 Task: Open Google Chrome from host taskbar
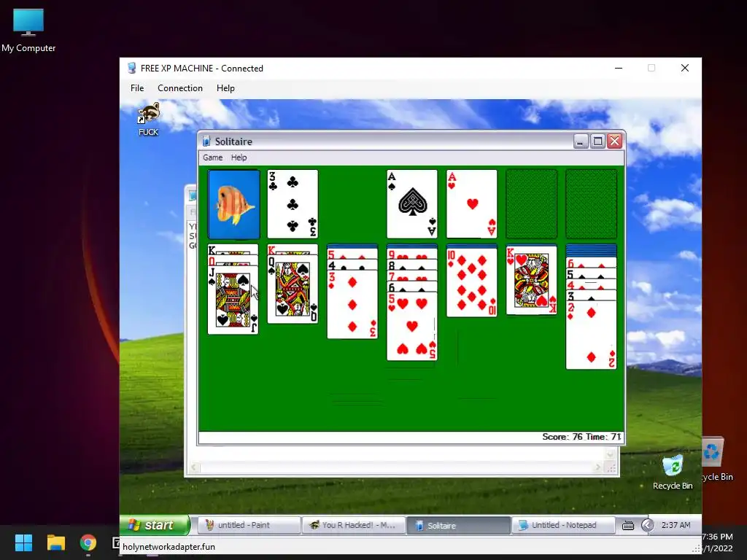click(88, 542)
